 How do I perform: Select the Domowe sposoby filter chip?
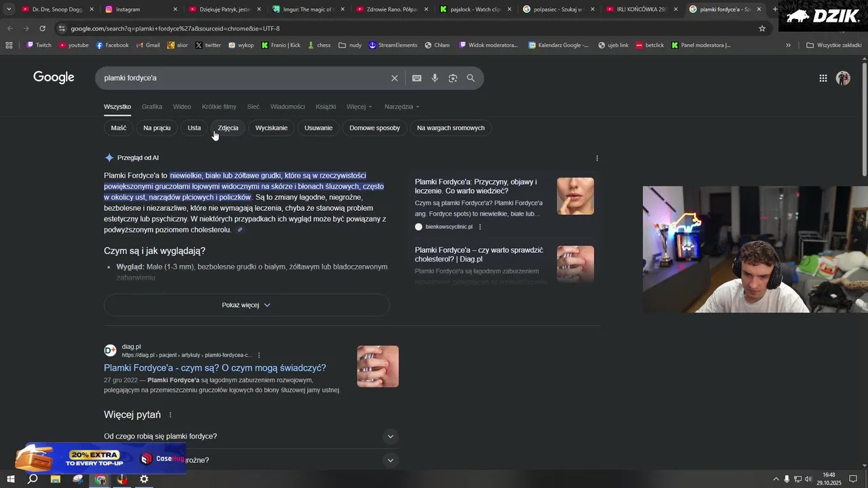[x=374, y=128]
